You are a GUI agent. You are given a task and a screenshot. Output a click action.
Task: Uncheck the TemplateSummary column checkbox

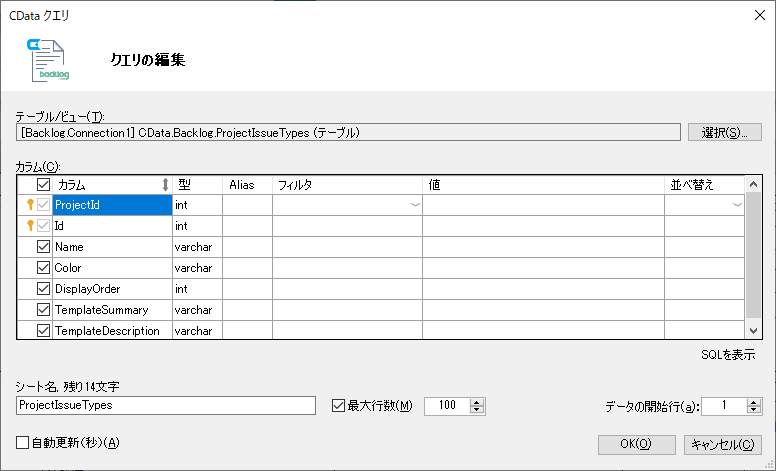(44, 310)
